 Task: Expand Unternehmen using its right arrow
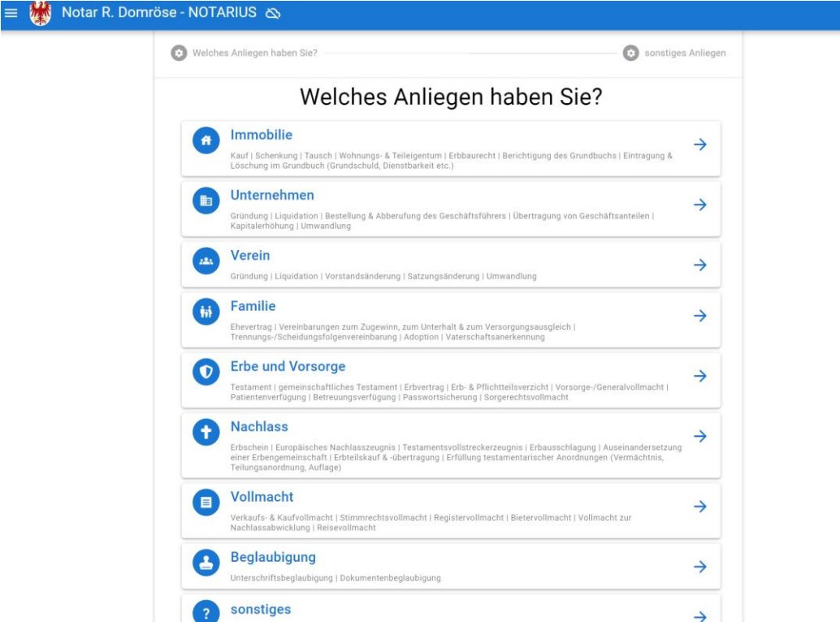pos(699,205)
